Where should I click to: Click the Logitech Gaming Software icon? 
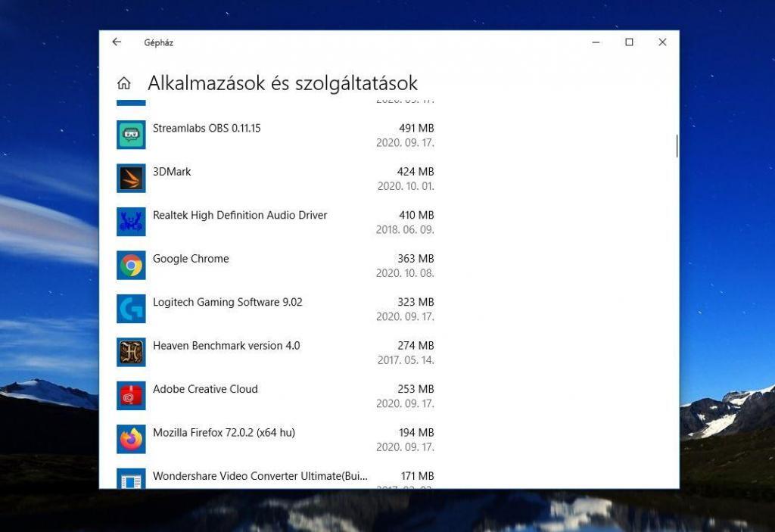click(x=131, y=309)
